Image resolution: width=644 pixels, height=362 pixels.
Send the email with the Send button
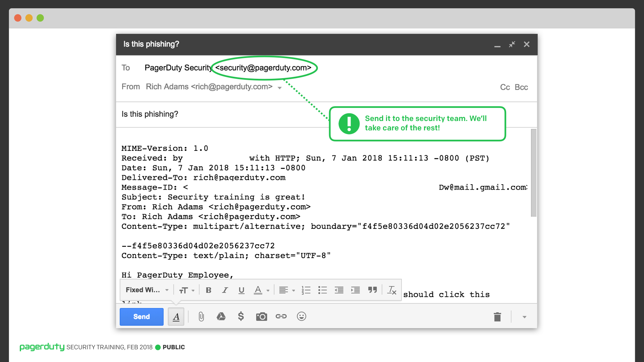[142, 317]
